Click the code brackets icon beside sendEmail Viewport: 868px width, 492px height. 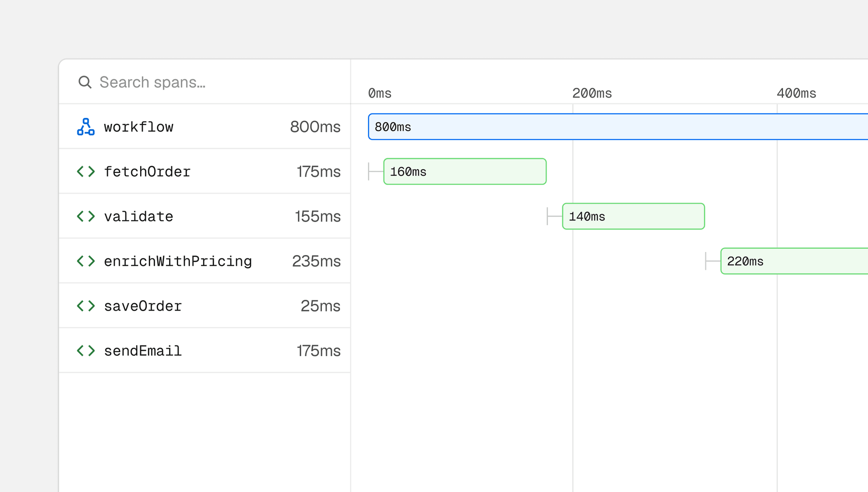pyautogui.click(x=86, y=350)
